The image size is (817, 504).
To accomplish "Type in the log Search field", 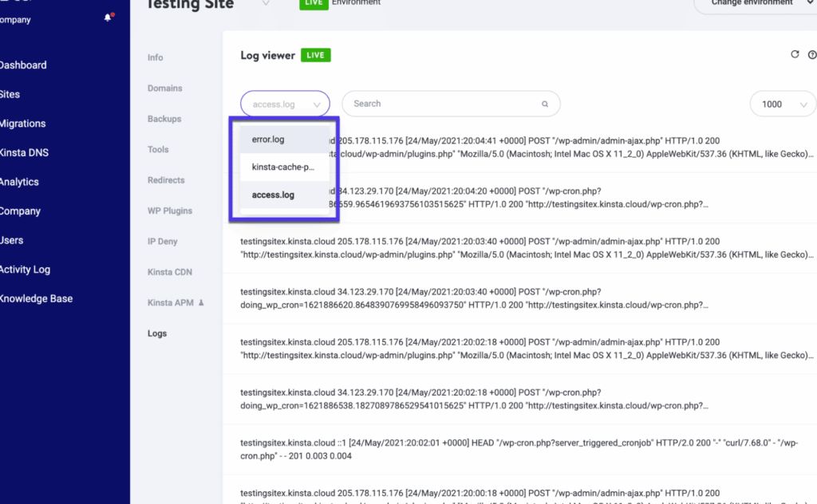I will tap(443, 104).
